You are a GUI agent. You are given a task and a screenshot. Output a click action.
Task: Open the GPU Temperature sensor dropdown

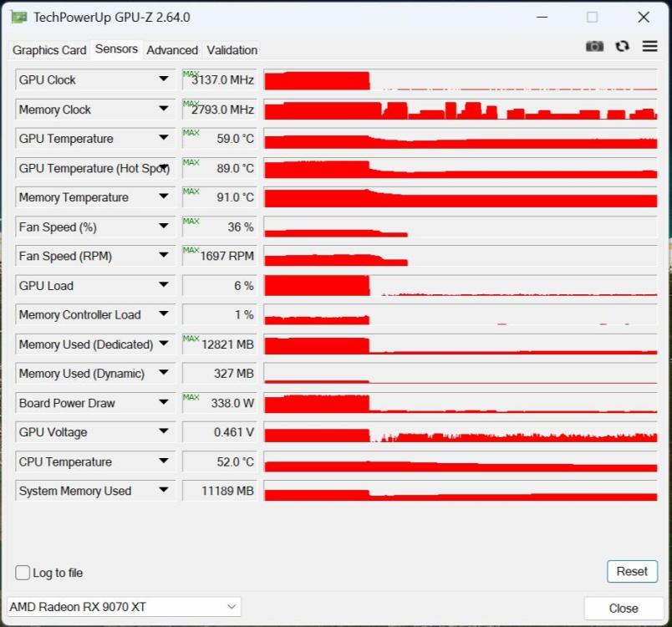tap(163, 138)
